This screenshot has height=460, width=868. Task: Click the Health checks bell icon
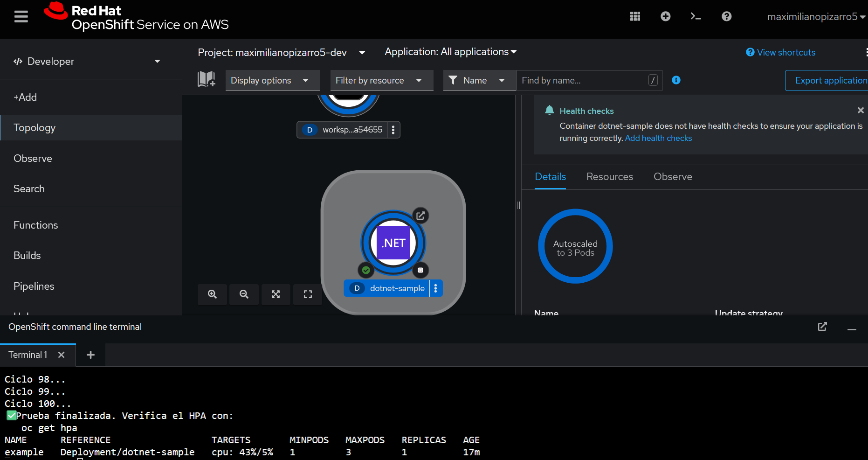(x=549, y=110)
